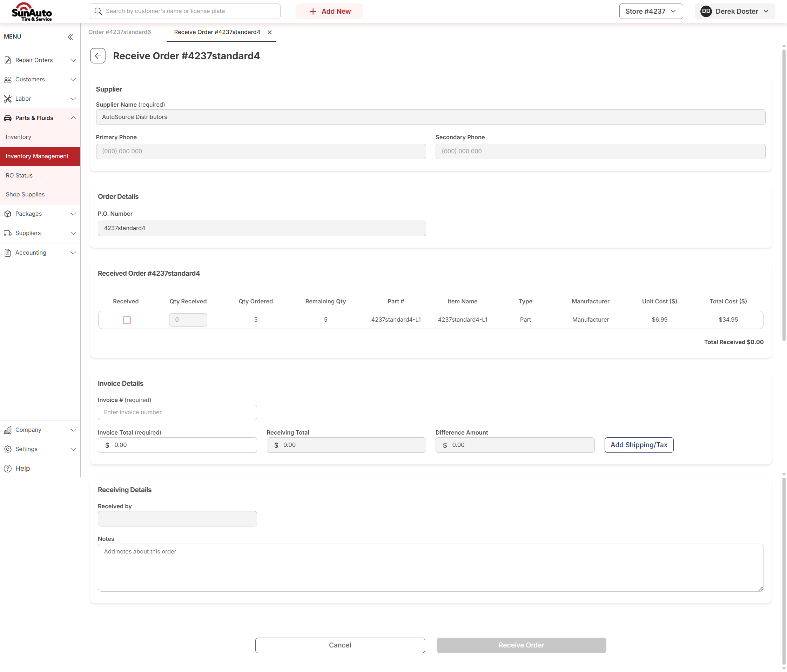Click the Receive Order button
This screenshot has width=787, height=672.
(521, 645)
